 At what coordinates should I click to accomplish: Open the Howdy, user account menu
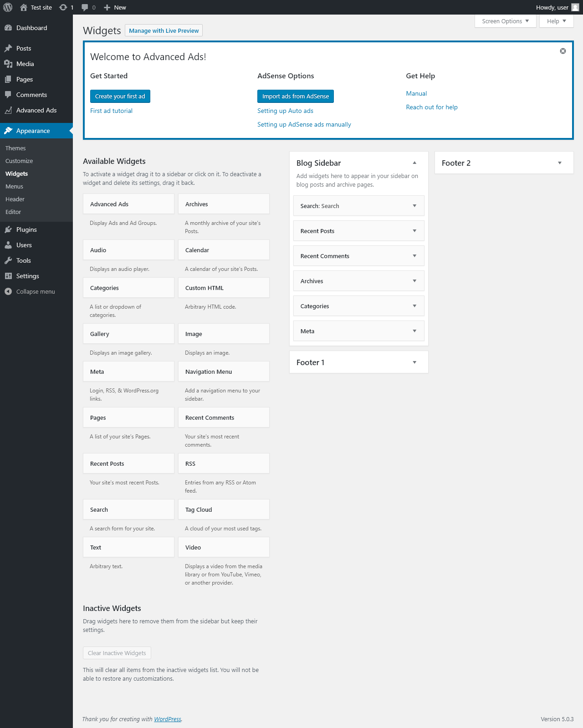[557, 7]
